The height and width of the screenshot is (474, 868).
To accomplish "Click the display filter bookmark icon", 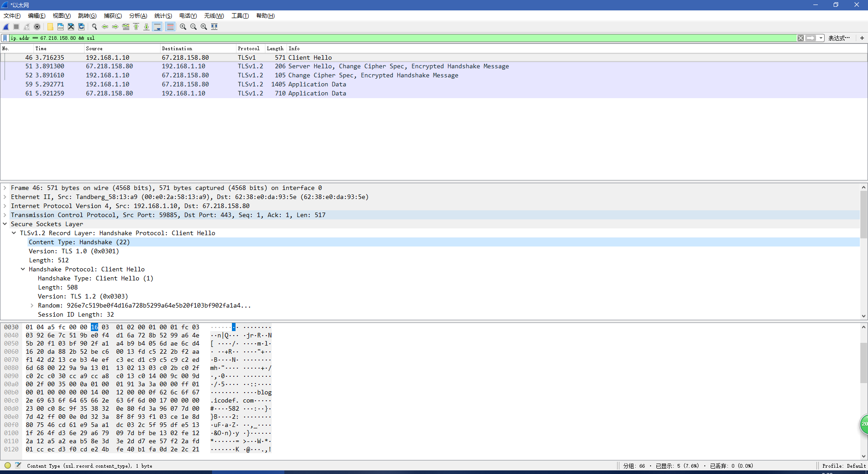I will point(5,38).
